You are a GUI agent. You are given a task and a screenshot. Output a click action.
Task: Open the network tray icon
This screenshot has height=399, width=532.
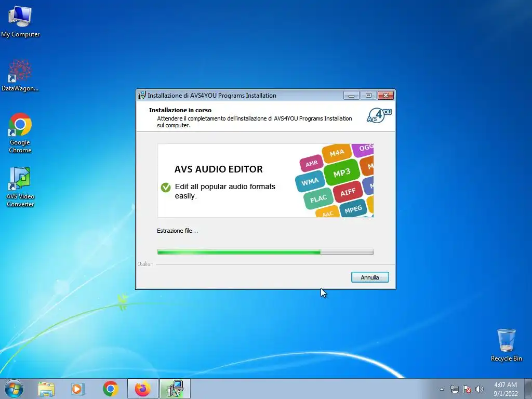coord(454,389)
